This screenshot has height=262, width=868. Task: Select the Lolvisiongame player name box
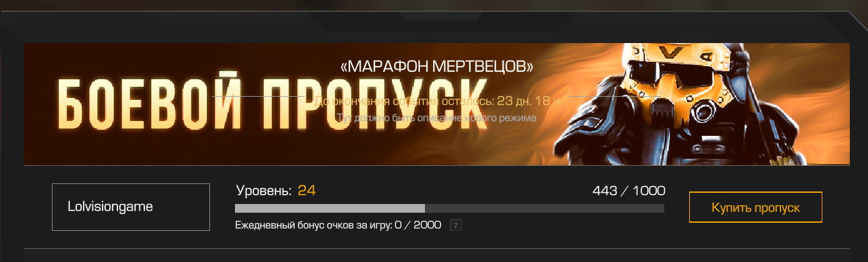pos(131,207)
